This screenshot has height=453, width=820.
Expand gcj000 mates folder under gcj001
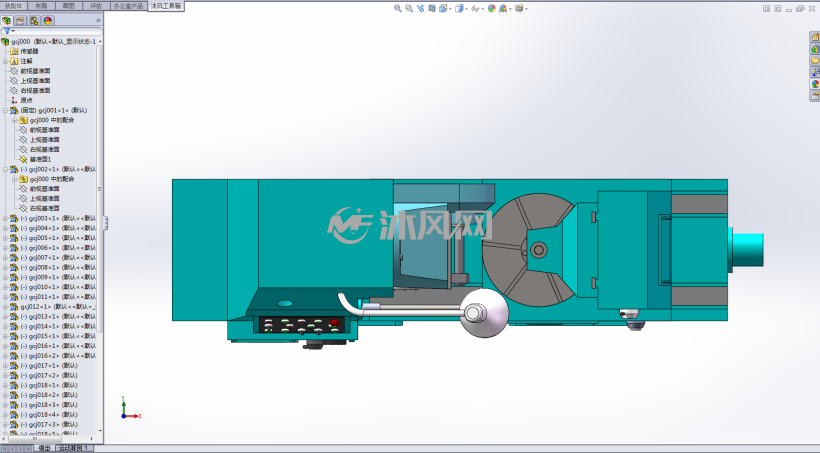point(15,120)
